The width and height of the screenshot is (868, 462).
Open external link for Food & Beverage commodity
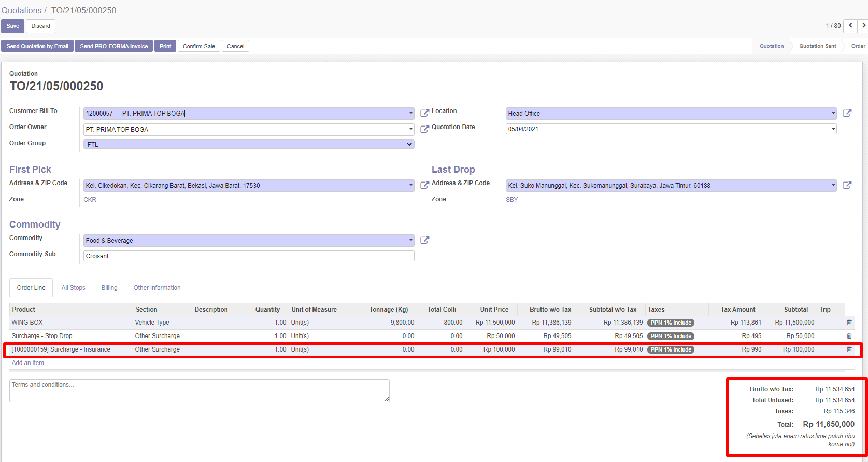[x=424, y=240]
